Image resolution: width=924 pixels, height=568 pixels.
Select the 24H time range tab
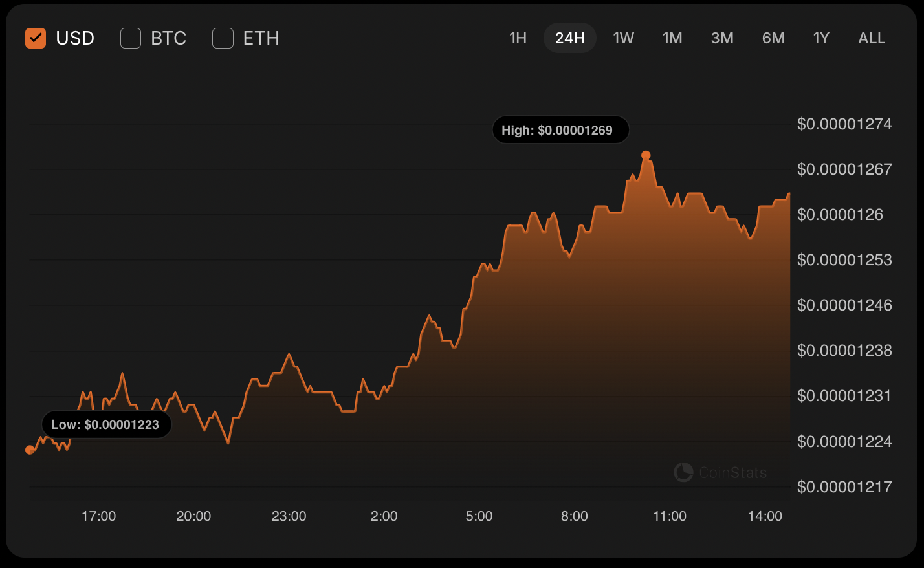click(569, 38)
